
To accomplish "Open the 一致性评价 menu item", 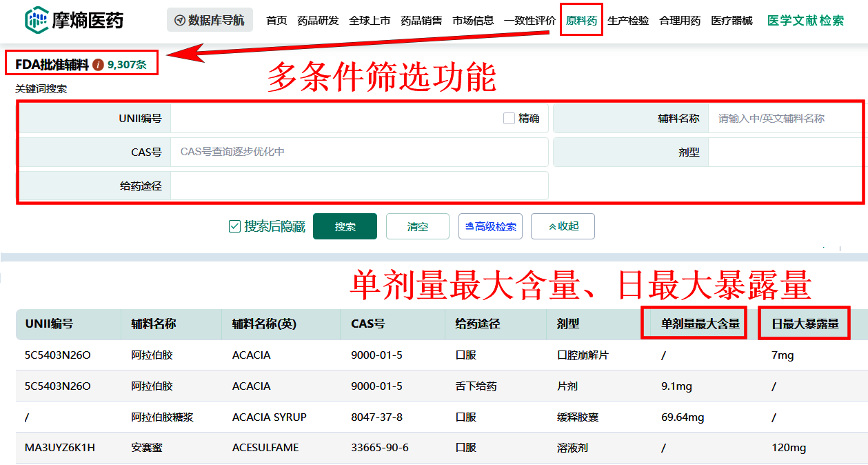I will pos(529,20).
